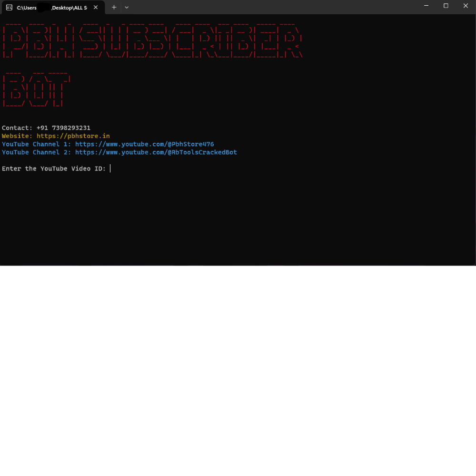Image resolution: width=476 pixels, height=476 pixels.
Task: Maximize the terminal window
Action: coord(446,6)
